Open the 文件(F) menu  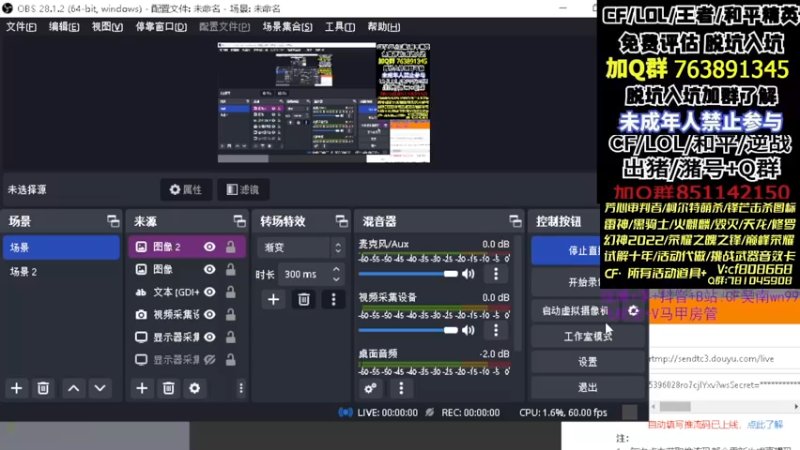click(x=21, y=27)
